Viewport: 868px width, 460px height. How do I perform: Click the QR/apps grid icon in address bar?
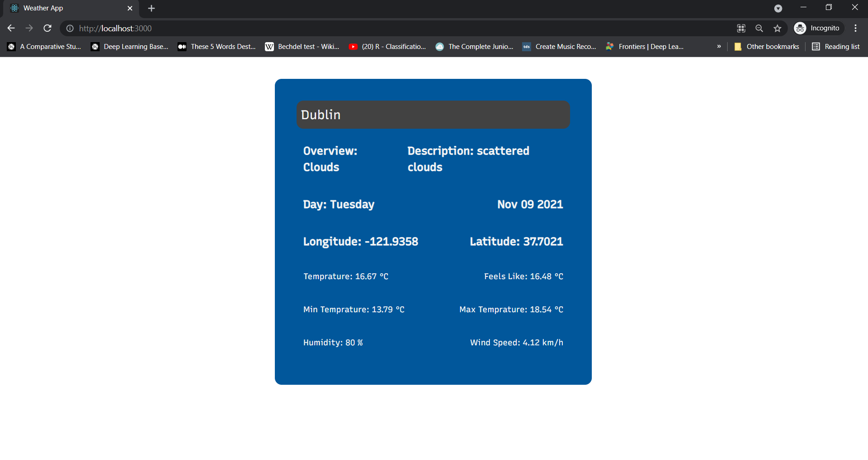(741, 29)
